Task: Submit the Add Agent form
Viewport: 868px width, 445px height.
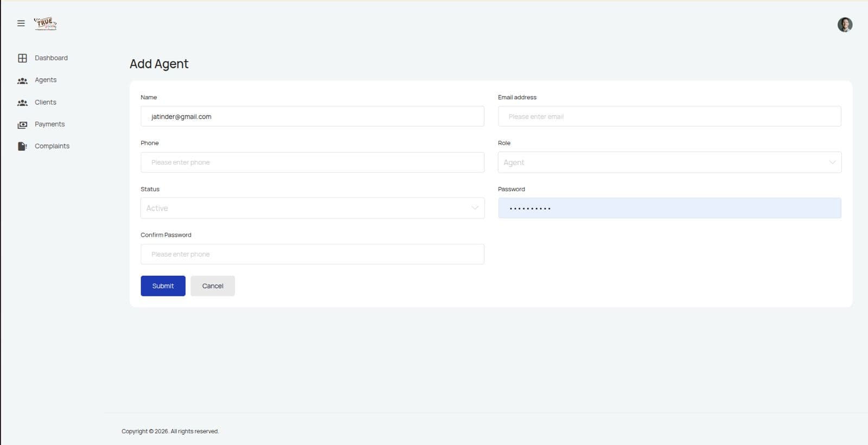Action: pyautogui.click(x=163, y=286)
